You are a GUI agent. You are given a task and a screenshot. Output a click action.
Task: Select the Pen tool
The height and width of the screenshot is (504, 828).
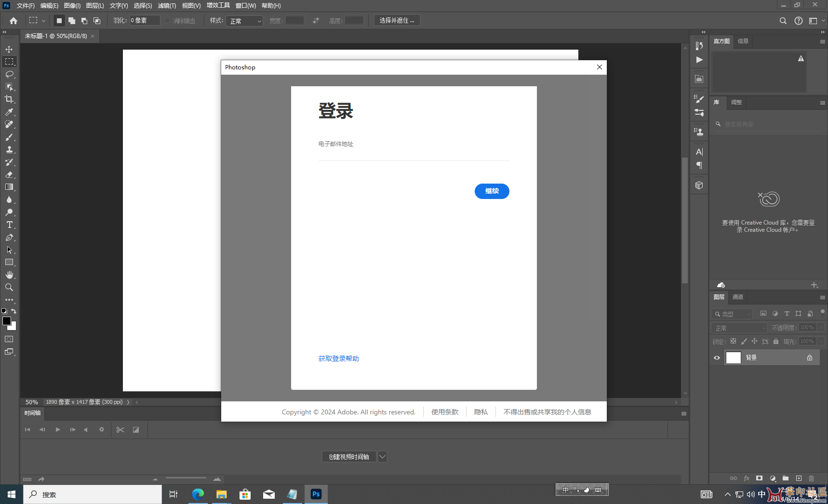pyautogui.click(x=9, y=237)
